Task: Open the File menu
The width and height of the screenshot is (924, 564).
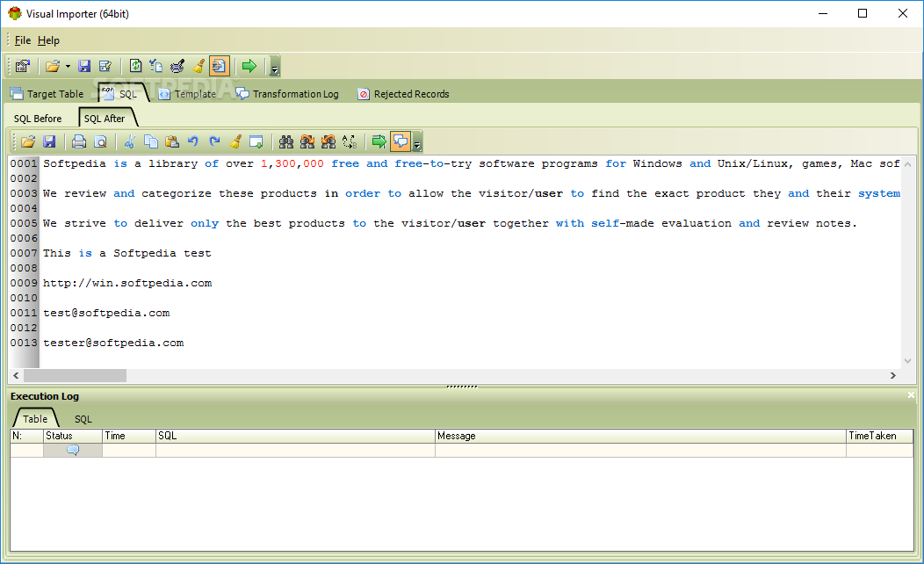Action: pyautogui.click(x=22, y=40)
